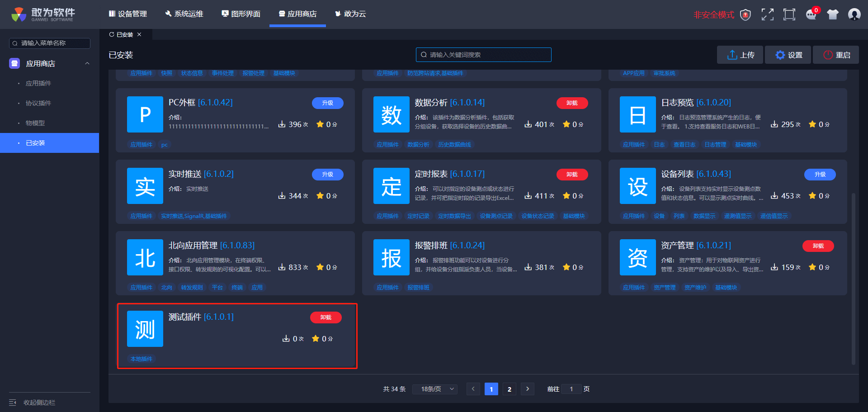Viewport: 868px width, 412px height.
Task: Click the 测试插件 plugin icon
Action: tap(145, 329)
